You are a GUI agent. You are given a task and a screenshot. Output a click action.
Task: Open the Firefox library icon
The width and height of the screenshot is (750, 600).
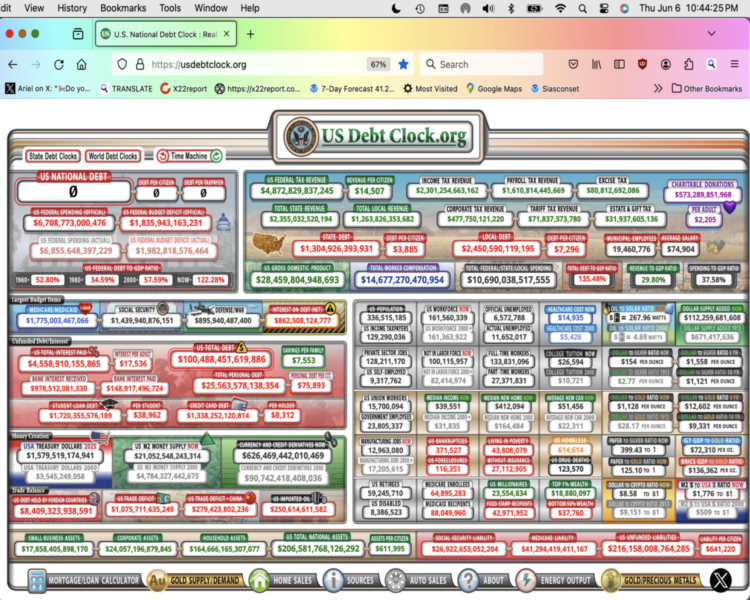coord(596,65)
